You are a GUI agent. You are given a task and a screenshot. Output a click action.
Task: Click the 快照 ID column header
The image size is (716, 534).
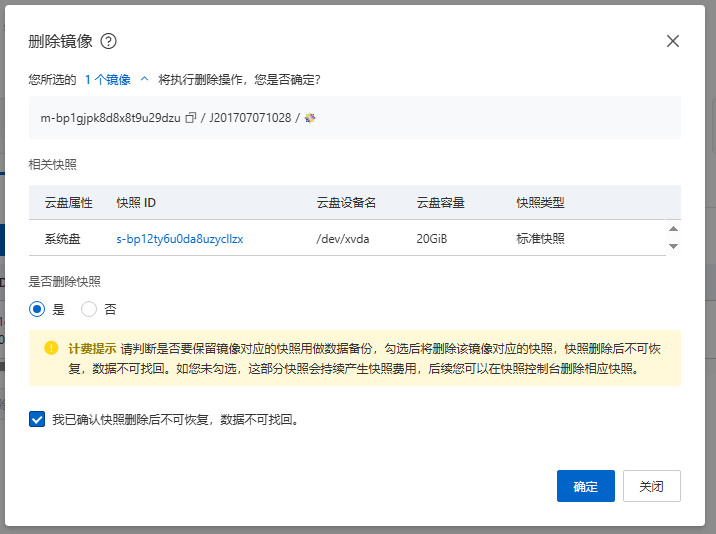pos(136,203)
